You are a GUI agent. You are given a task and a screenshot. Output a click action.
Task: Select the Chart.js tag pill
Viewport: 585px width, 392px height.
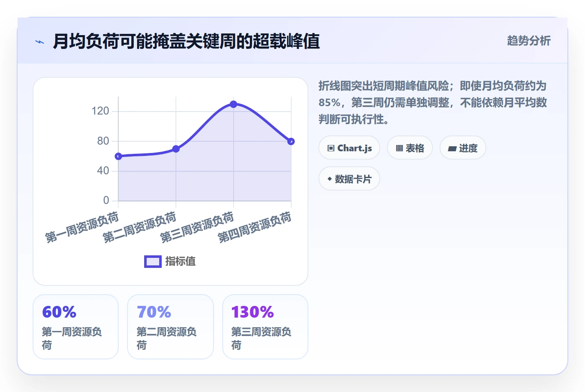(x=349, y=148)
